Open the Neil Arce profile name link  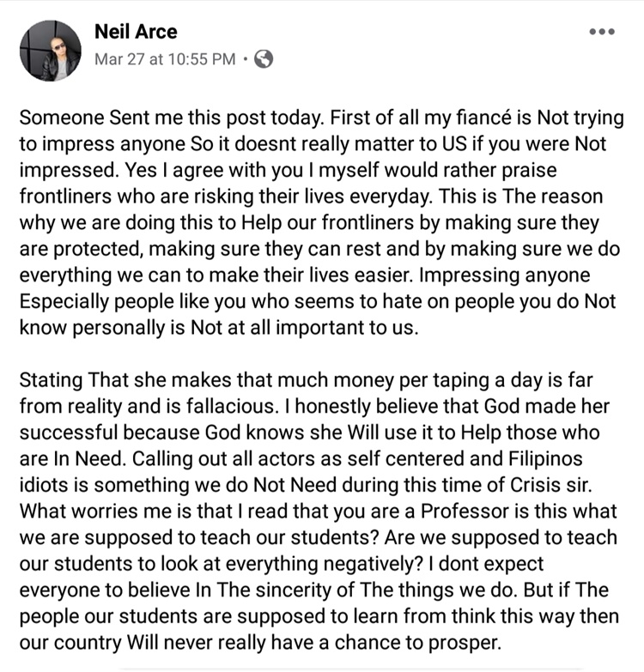tap(136, 33)
